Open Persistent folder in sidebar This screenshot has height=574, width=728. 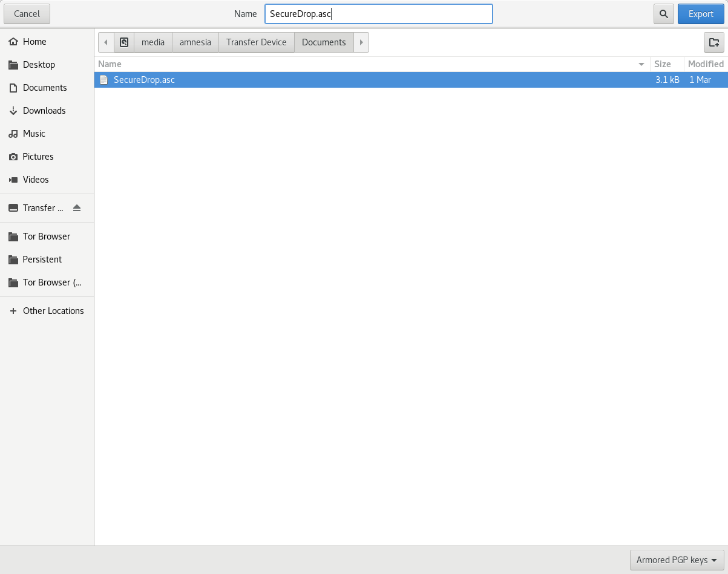pos(47,259)
